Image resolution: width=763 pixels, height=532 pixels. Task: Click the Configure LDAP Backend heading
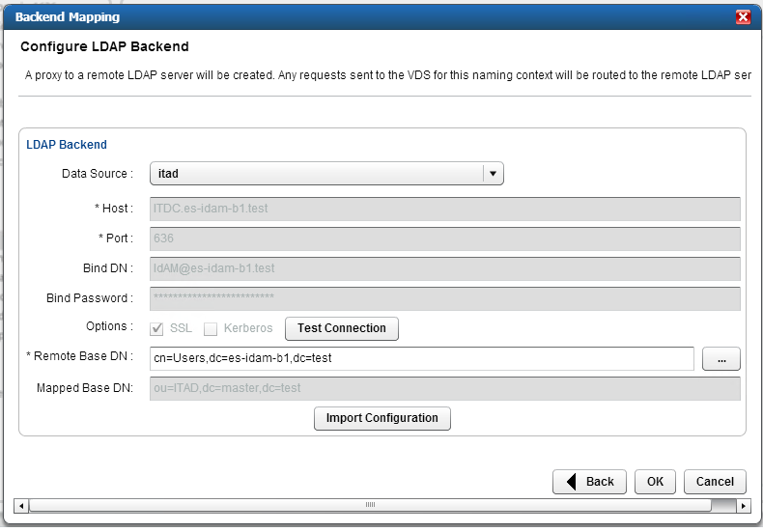pos(104,46)
